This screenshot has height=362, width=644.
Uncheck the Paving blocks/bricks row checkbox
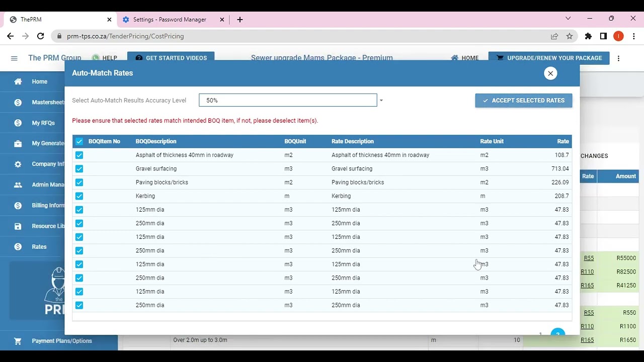(x=79, y=183)
